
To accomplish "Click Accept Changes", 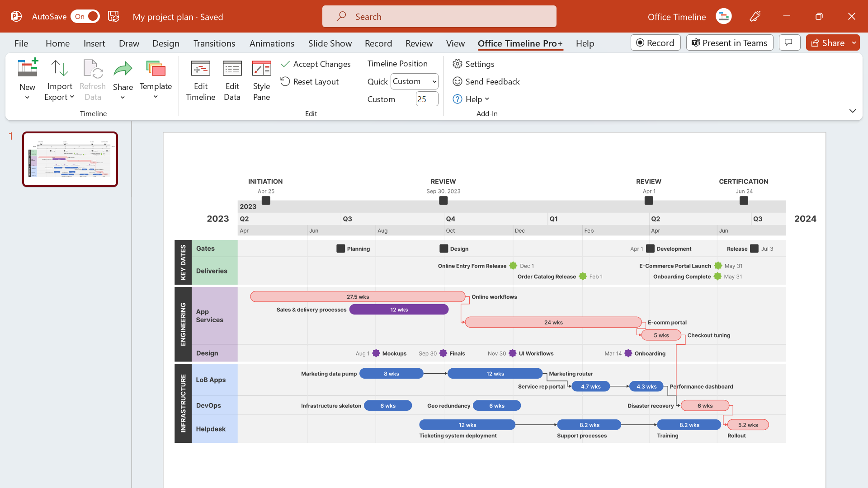I will pos(316,64).
